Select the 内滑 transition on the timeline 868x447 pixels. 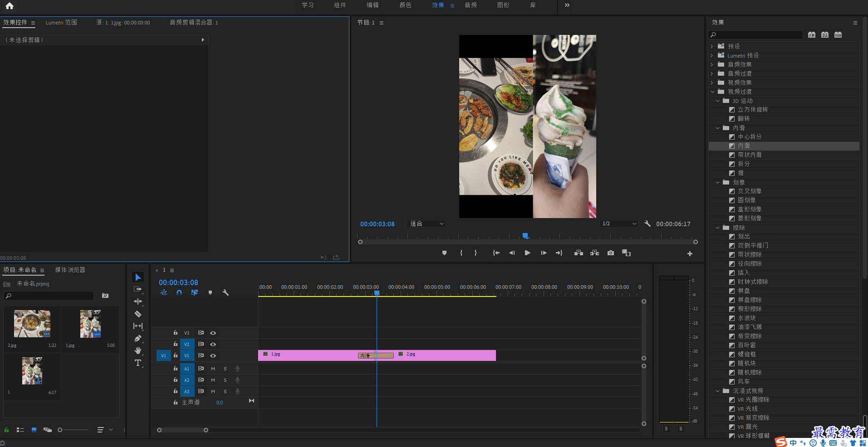coord(376,356)
